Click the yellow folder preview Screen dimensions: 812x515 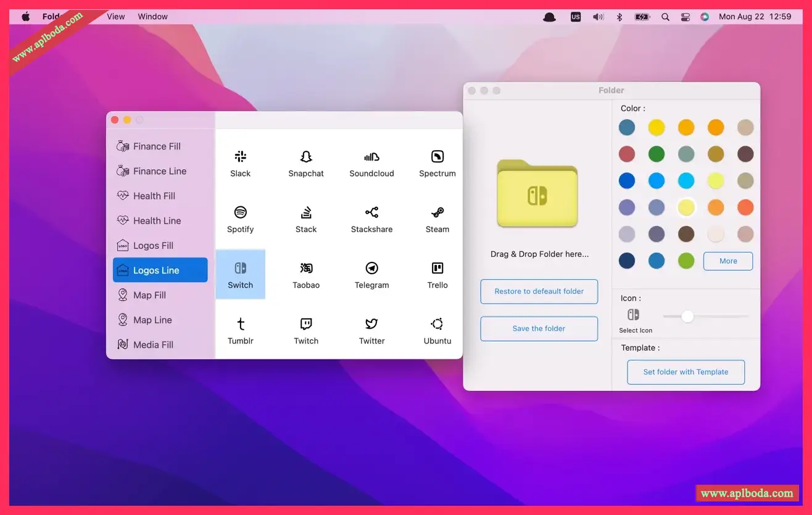tap(537, 194)
